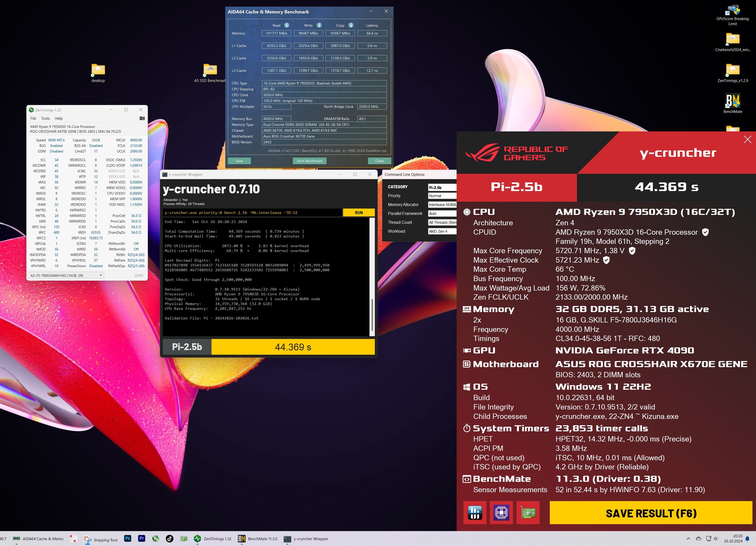The width and height of the screenshot is (756, 546).
Task: Expand the A2 DIMM module selector dropdown
Action: [101, 276]
